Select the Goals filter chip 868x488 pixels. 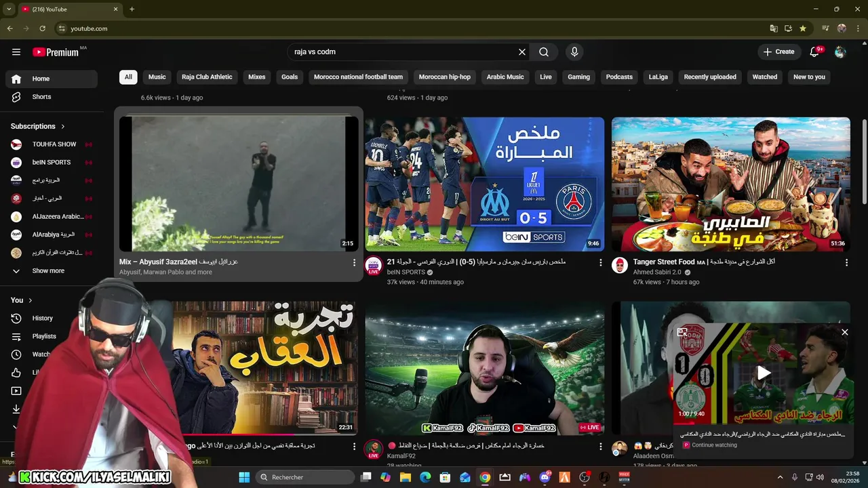tap(290, 77)
